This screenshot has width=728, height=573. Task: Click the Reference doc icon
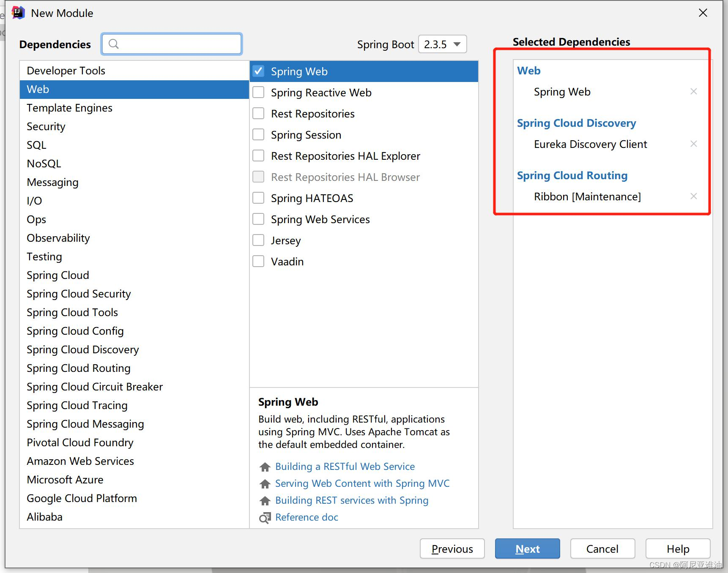265,518
